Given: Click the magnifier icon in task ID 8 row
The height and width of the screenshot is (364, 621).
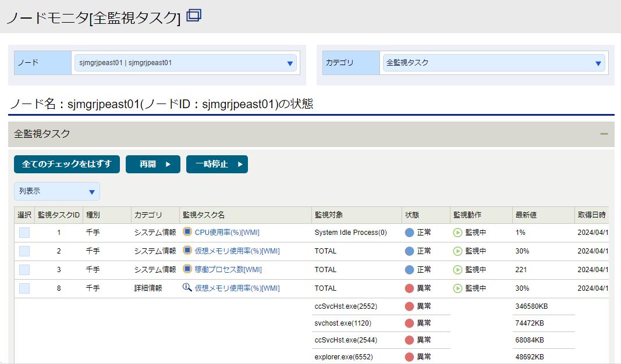Looking at the screenshot, I should (x=187, y=287).
